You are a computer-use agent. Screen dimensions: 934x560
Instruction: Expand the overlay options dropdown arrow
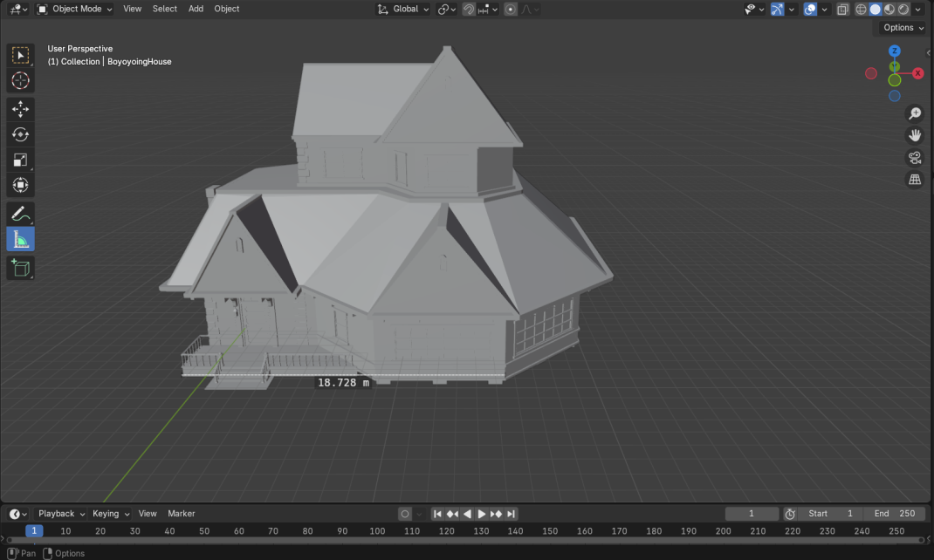pyautogui.click(x=824, y=9)
